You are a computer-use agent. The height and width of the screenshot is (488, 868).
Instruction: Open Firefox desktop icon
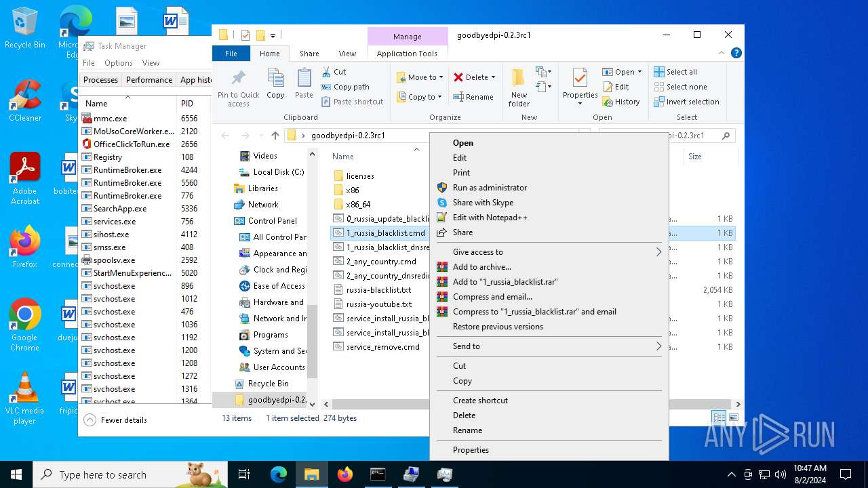pos(25,247)
